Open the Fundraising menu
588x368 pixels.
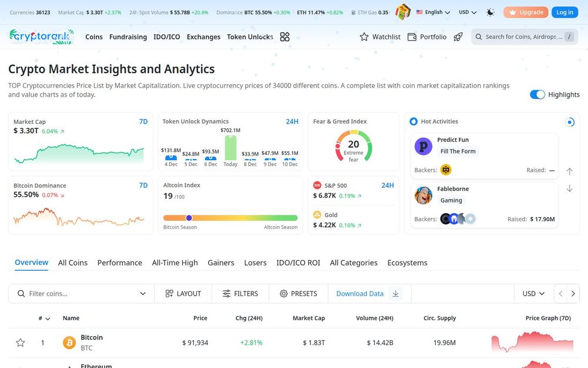tap(128, 37)
